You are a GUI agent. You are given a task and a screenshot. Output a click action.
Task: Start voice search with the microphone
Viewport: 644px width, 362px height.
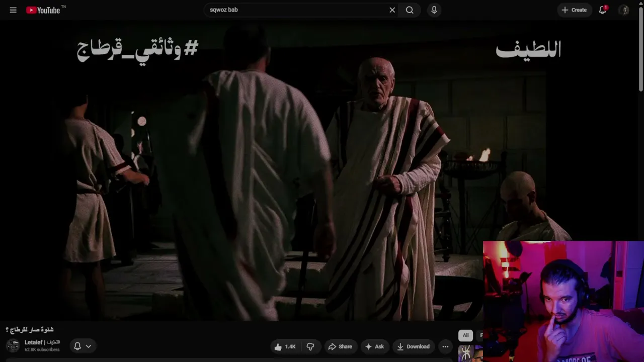tap(434, 10)
